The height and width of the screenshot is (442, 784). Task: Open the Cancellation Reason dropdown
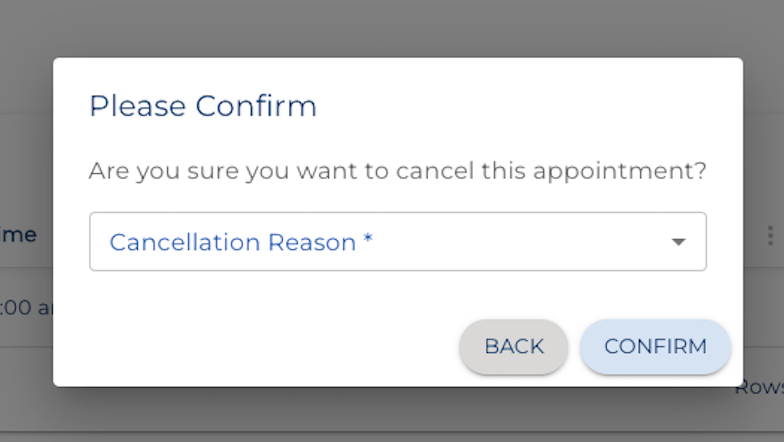coord(397,242)
